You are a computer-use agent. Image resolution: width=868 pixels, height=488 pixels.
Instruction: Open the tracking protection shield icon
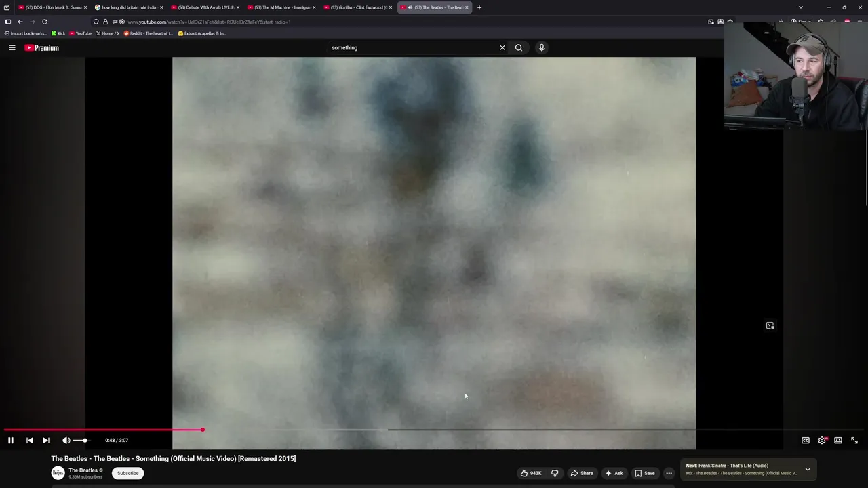pos(96,22)
